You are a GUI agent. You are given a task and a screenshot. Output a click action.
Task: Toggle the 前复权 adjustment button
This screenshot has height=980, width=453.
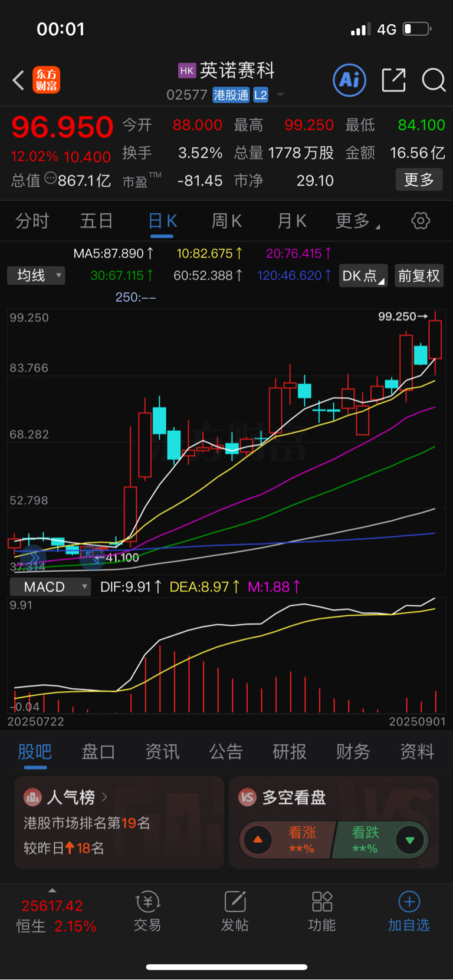coord(419,276)
